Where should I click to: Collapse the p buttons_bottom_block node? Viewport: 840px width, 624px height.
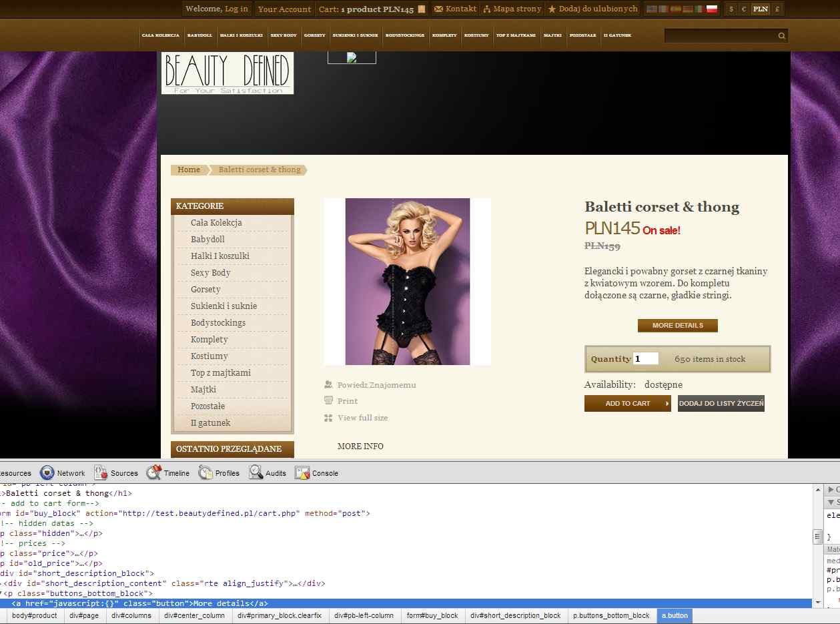1,593
